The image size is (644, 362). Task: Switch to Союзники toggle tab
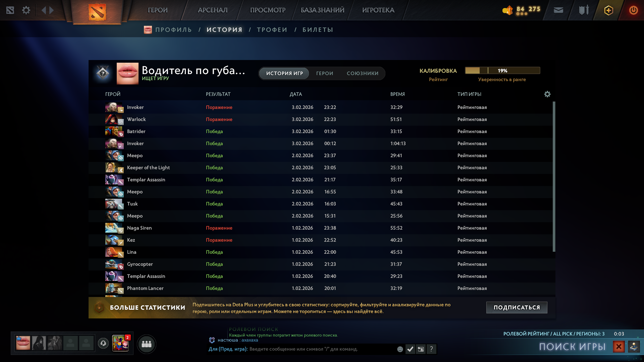[362, 73]
